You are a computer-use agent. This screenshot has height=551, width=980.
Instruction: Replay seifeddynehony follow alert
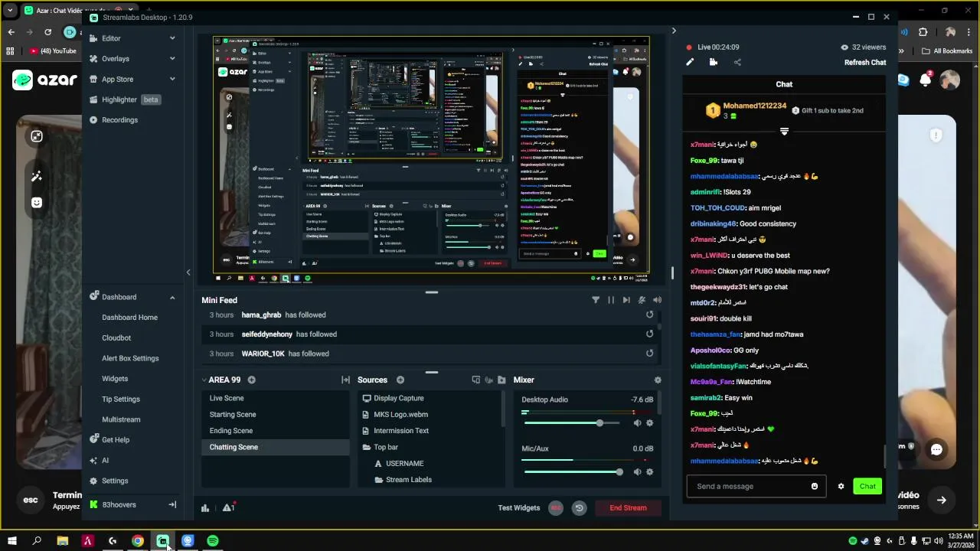coord(649,334)
